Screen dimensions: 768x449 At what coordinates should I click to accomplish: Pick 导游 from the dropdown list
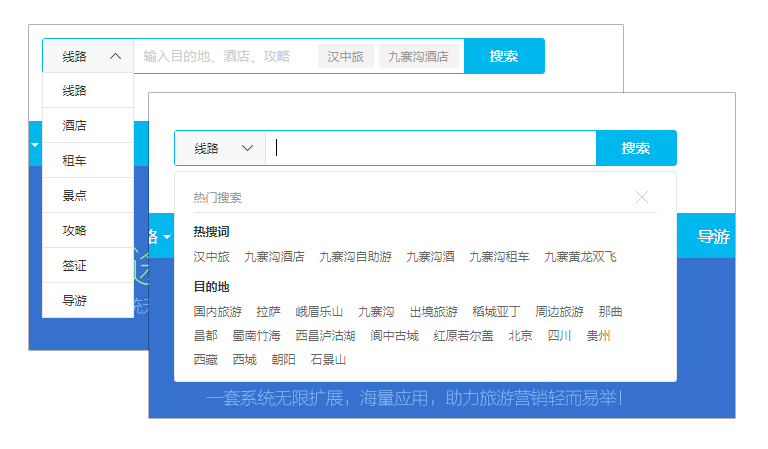click(x=75, y=299)
